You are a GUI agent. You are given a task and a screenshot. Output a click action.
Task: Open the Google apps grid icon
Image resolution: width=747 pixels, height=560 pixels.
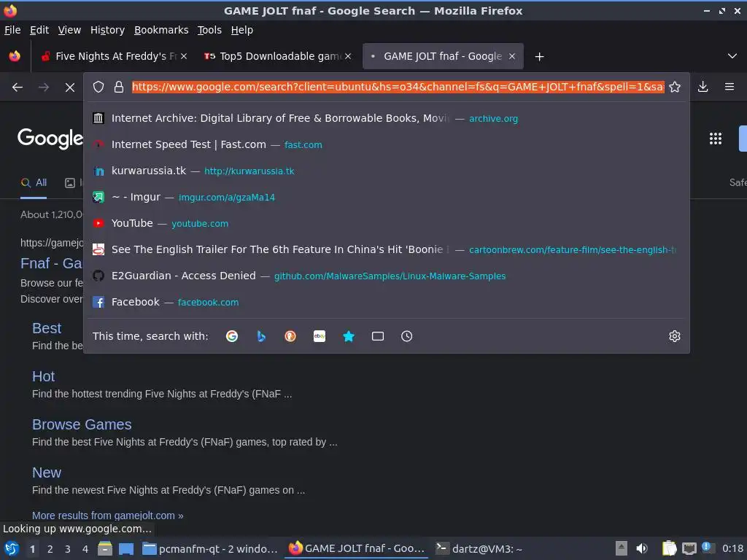[716, 139]
